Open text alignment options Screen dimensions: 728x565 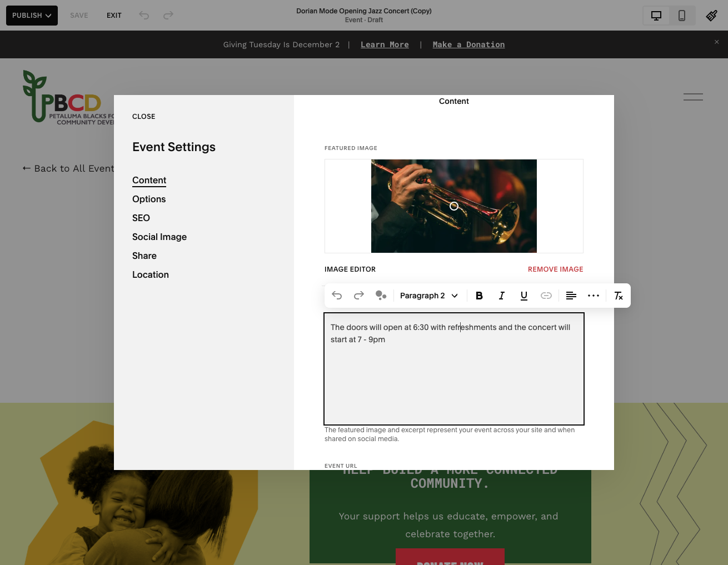pos(571,296)
